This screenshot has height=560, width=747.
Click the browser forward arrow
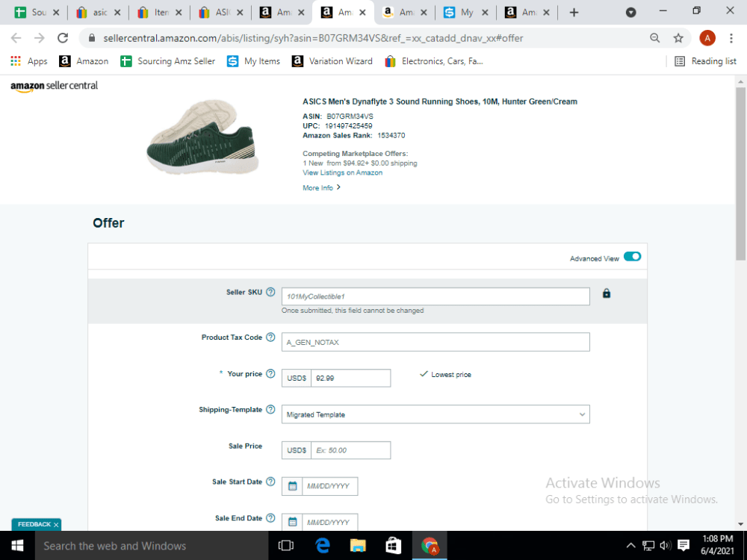click(39, 38)
